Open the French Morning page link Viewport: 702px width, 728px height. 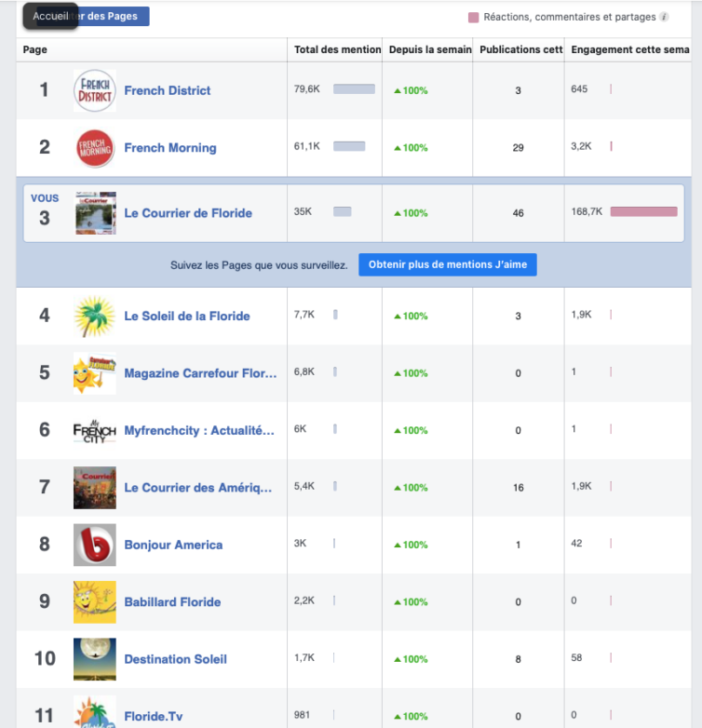click(x=170, y=148)
